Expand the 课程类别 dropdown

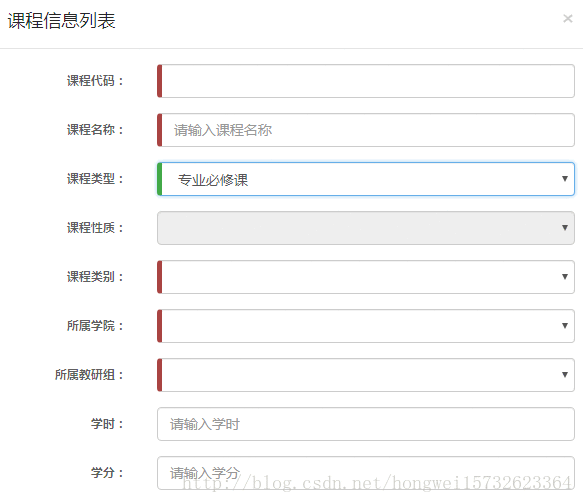point(366,277)
